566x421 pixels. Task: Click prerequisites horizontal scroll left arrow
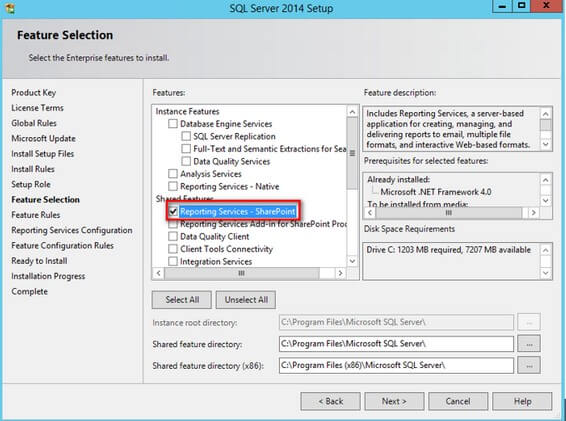tap(370, 213)
